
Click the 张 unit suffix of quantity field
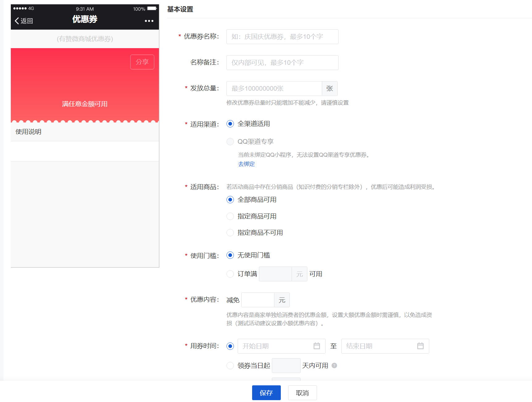click(330, 89)
